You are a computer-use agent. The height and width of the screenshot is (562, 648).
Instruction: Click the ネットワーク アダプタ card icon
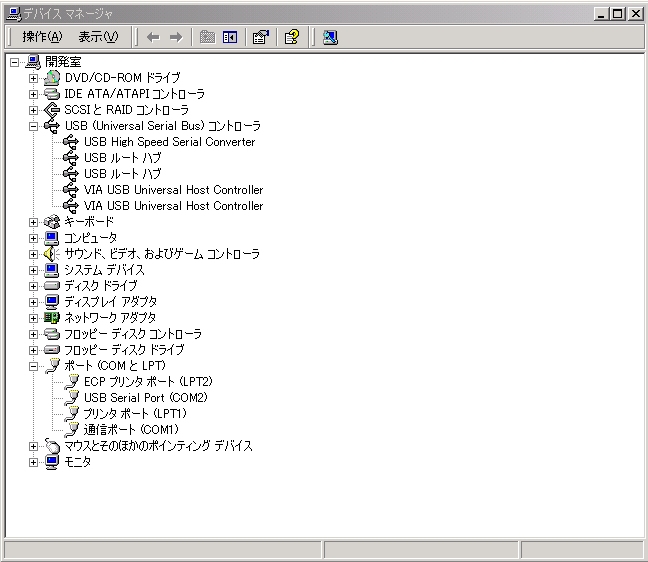(52, 318)
